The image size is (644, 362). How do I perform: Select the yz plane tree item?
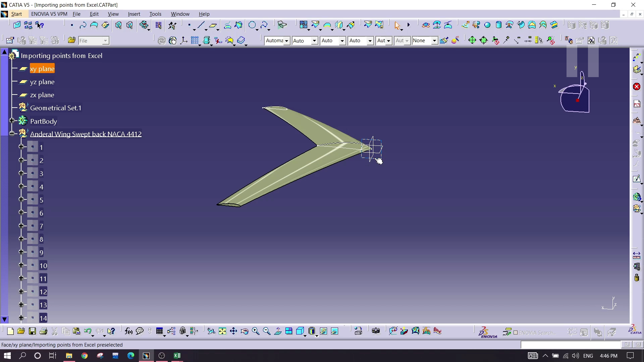pos(42,82)
